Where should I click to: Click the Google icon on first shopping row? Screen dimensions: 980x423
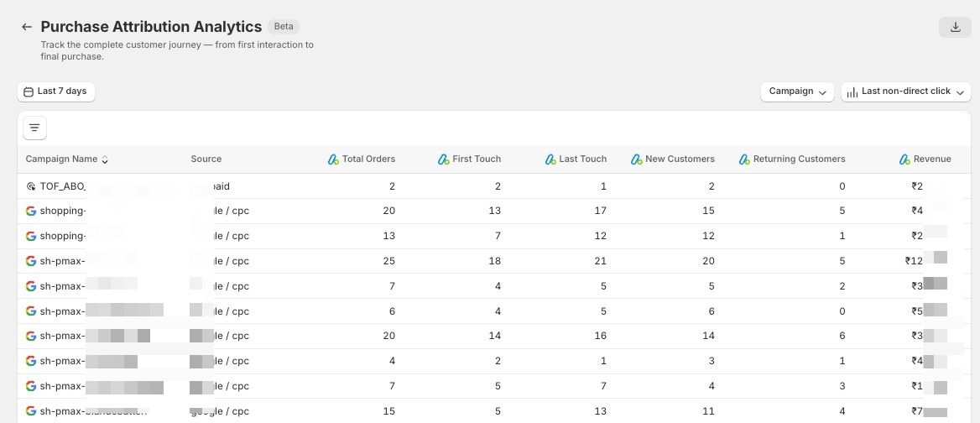click(31, 211)
